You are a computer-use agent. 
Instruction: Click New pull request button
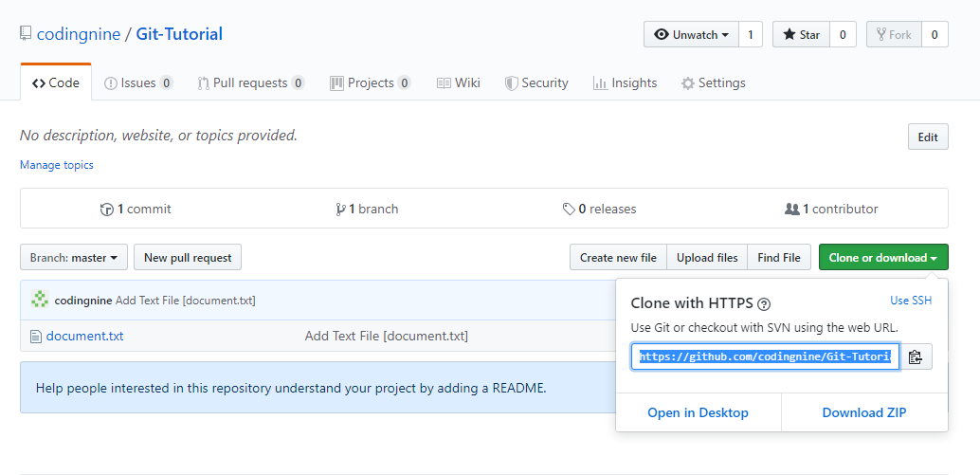click(x=188, y=258)
